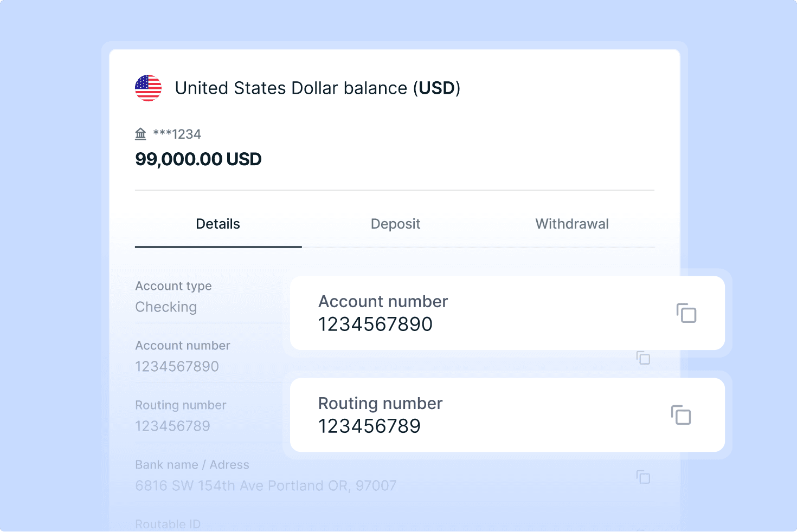Open the Withdrawal tab
This screenshot has height=532, width=797.
tap(572, 224)
